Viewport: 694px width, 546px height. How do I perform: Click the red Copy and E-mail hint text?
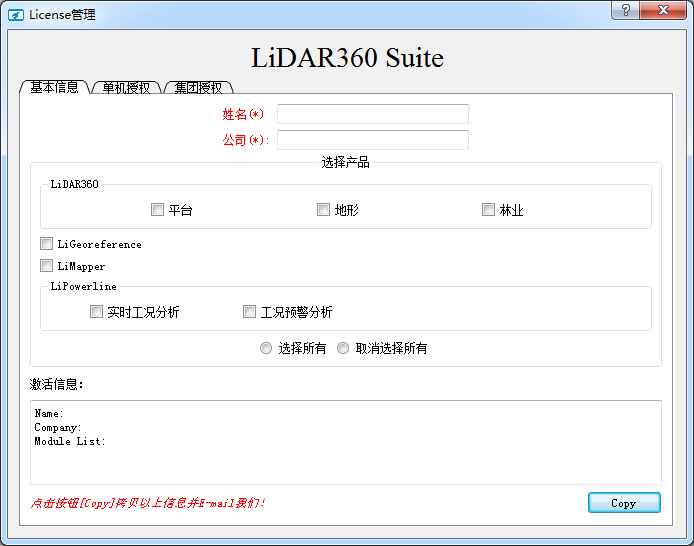[x=148, y=503]
